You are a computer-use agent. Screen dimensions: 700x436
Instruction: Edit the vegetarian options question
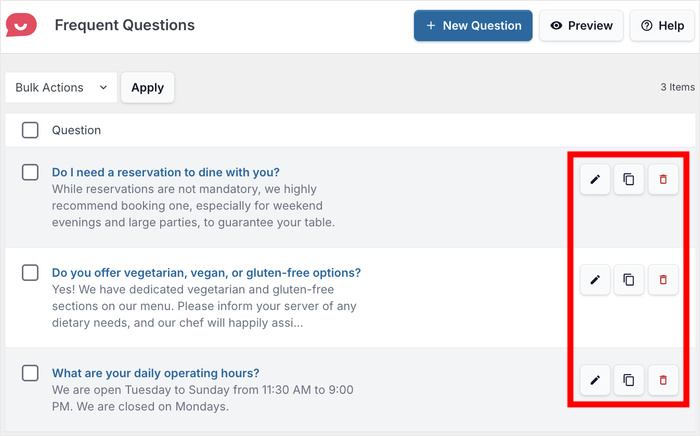595,280
